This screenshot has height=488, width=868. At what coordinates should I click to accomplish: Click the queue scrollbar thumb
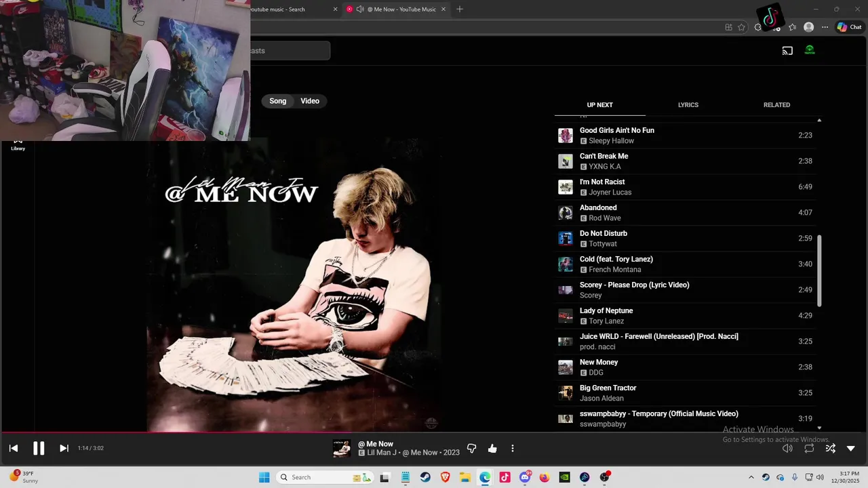819,271
